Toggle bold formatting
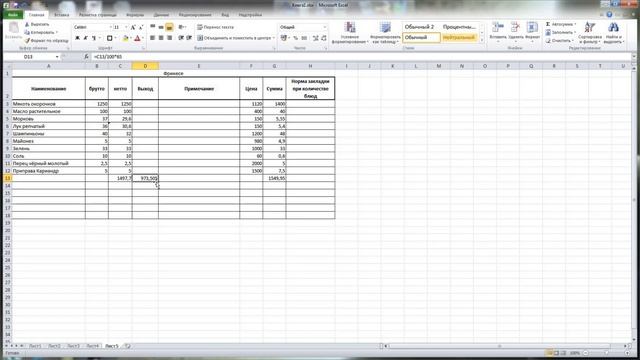This screenshot has width=640, height=360. tap(78, 38)
